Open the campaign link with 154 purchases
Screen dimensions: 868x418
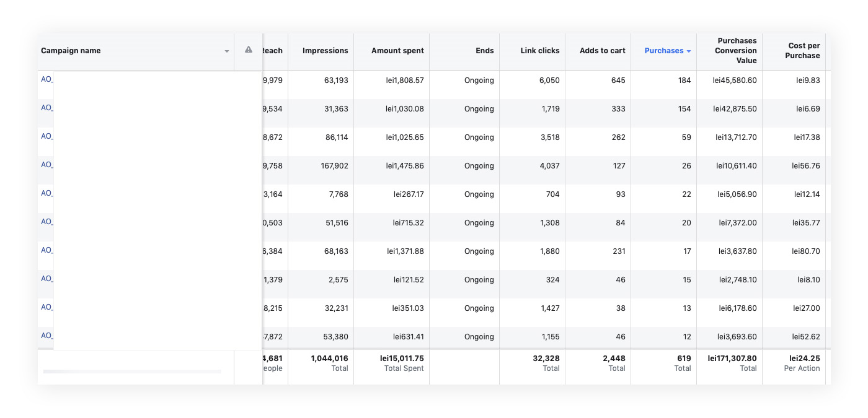tap(46, 108)
